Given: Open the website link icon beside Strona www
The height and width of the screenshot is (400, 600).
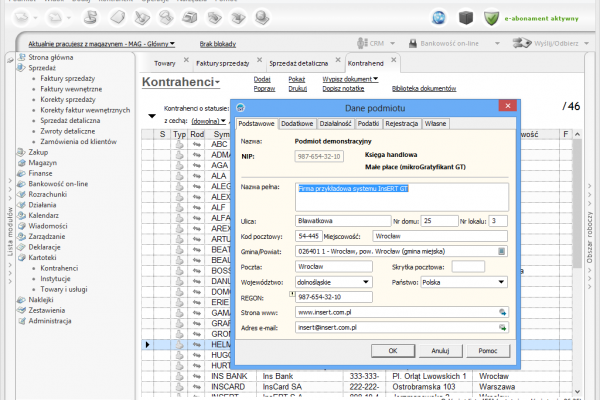Looking at the screenshot, I should [504, 312].
